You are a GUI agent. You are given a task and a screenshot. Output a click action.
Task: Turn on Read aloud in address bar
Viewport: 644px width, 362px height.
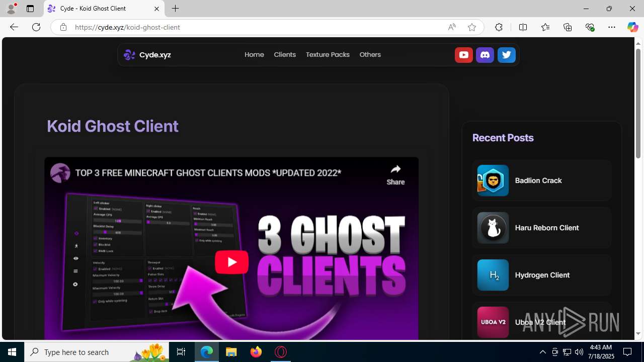[452, 27]
